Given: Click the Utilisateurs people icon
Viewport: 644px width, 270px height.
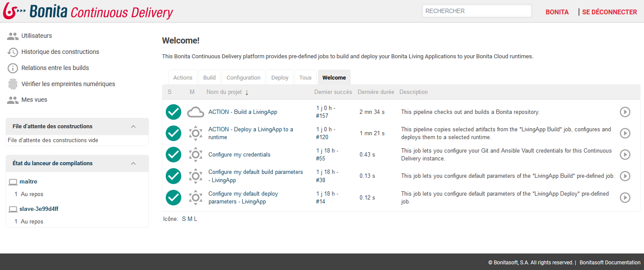Looking at the screenshot, I should coord(13,36).
